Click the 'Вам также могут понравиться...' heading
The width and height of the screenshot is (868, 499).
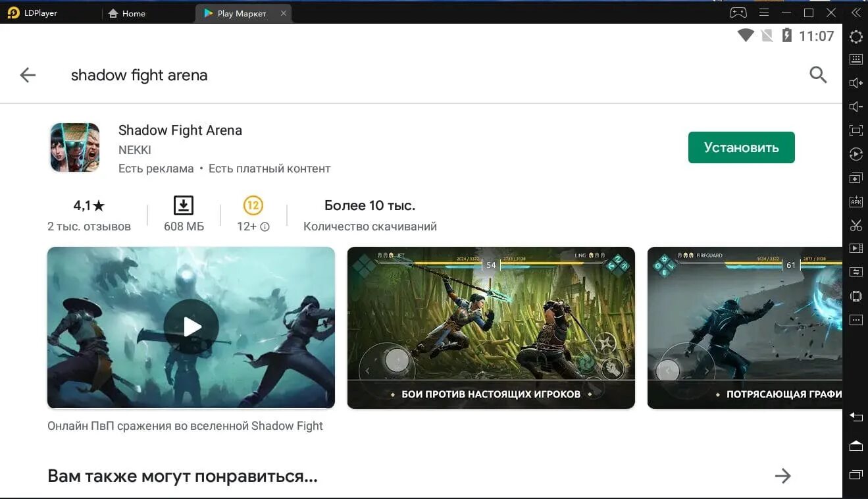point(182,476)
